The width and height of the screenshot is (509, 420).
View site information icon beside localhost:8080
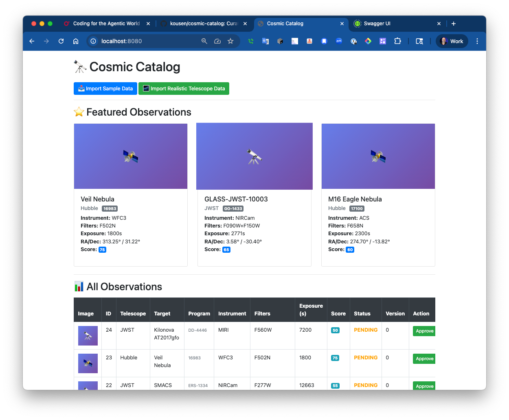tap(93, 41)
